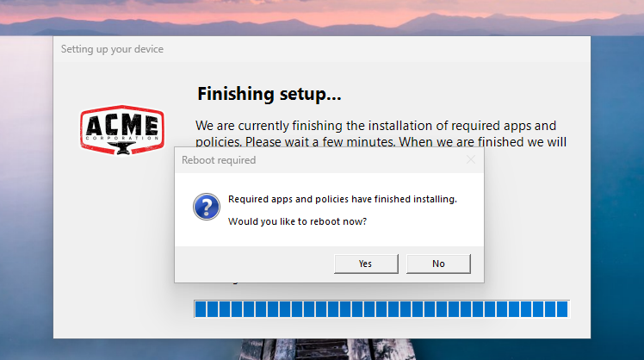This screenshot has height=360, width=644.
Task: Click the middle of the blue progress bar
Action: point(381,309)
